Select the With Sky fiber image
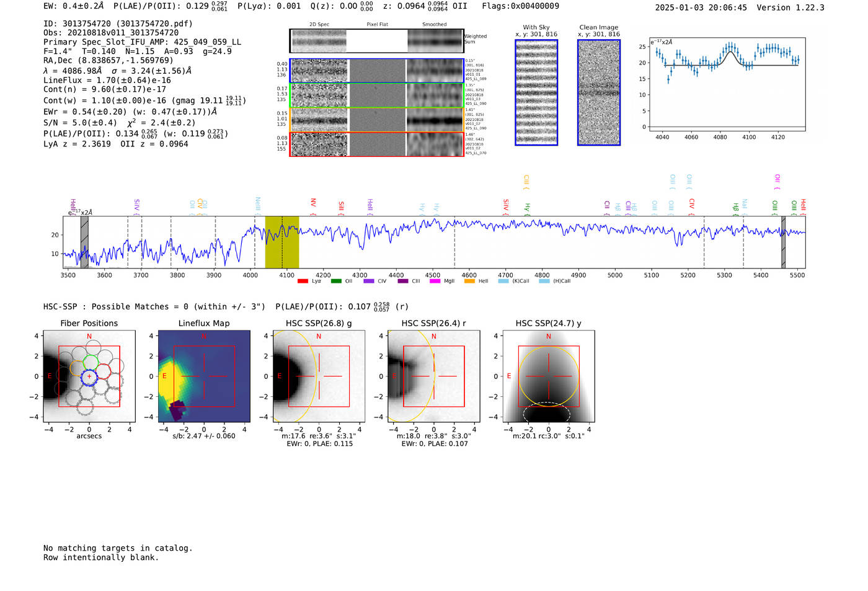Viewport: 868px width, 591px height. tap(536, 92)
